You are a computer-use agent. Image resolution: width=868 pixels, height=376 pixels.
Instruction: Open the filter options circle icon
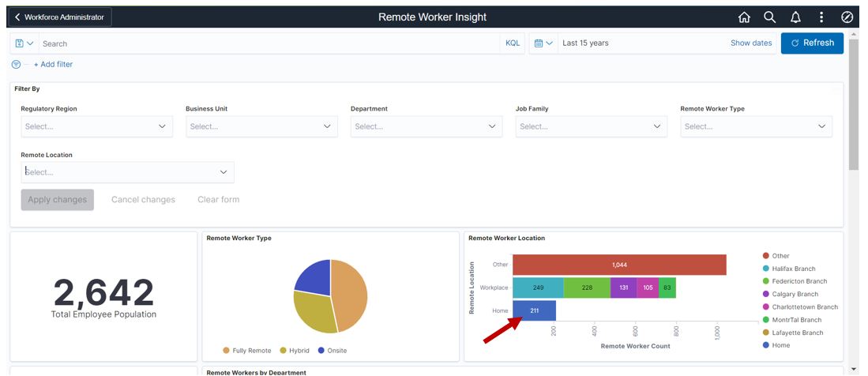16,64
